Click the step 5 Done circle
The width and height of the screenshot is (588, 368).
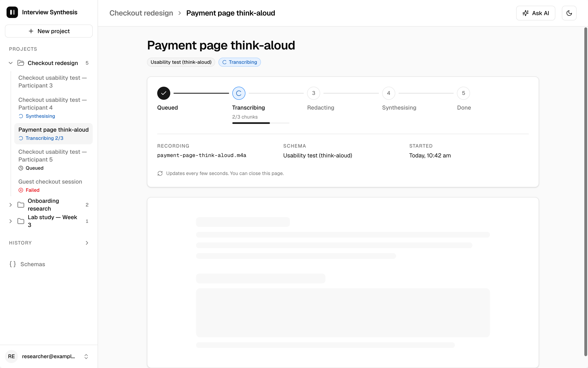tap(463, 93)
